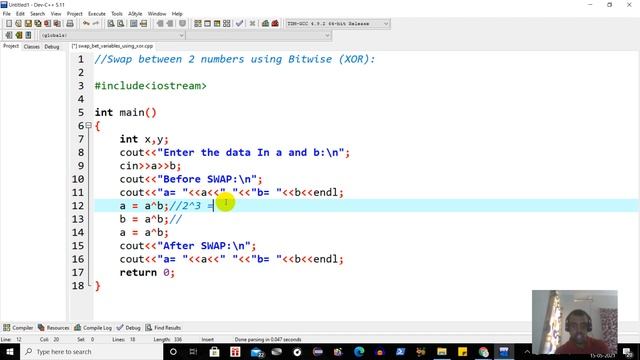Open the AStyle menu
Viewport: 640px width, 360px height.
(135, 13)
